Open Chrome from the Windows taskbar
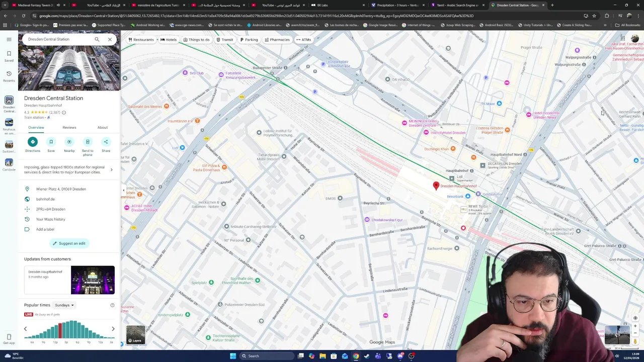 356,356
